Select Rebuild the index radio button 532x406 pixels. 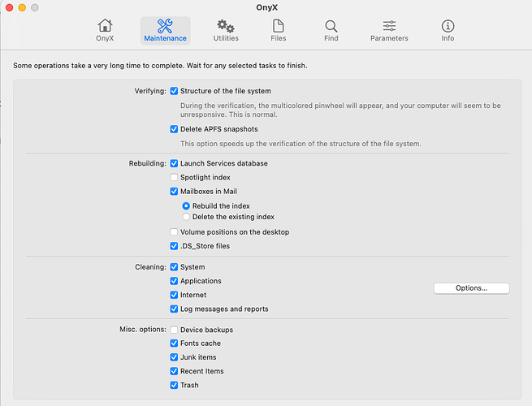[x=186, y=206]
